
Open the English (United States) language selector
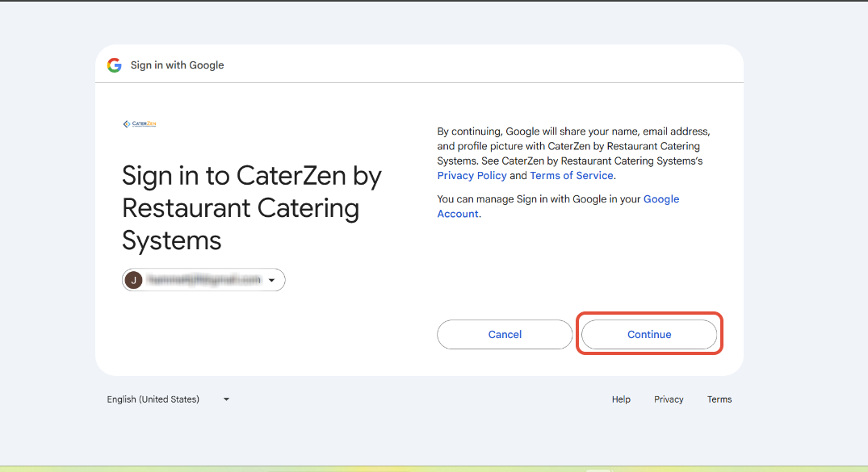168,399
